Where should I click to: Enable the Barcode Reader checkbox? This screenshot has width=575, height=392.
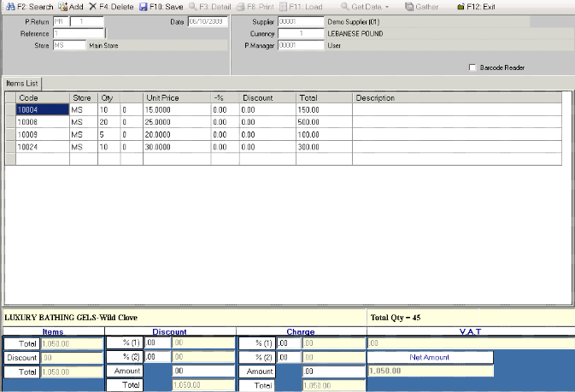(x=472, y=67)
